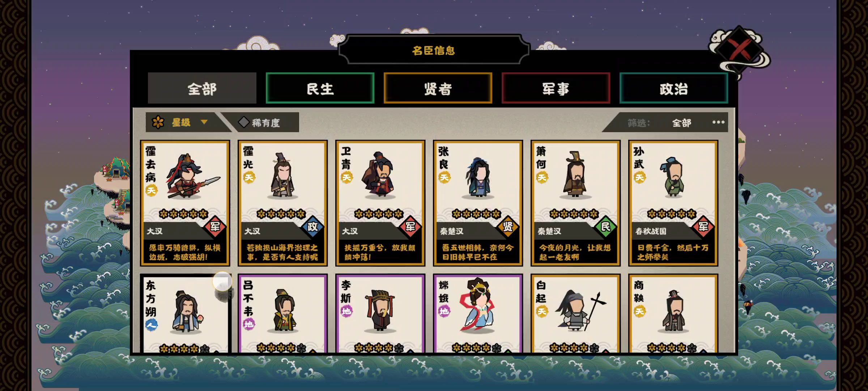Click the red 军 badge on 霍去病 card
The width and height of the screenshot is (868, 391).
[x=215, y=227]
